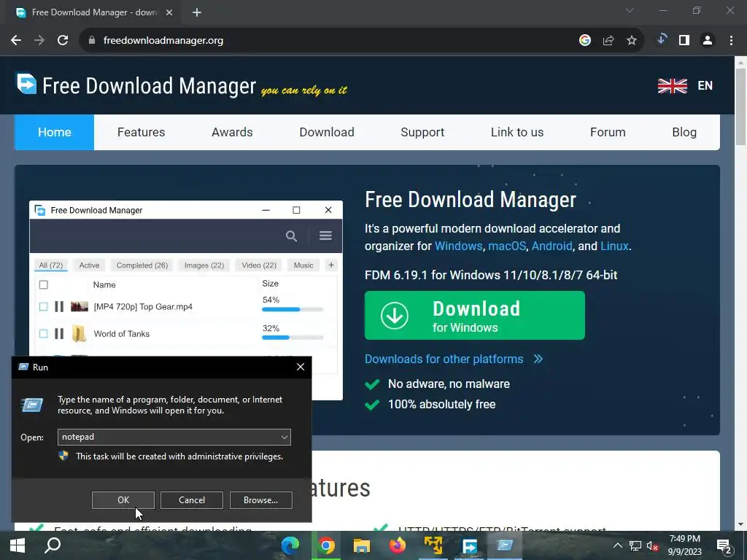The height and width of the screenshot is (560, 747).
Task: Select Music filter in FDM preview
Action: [303, 265]
